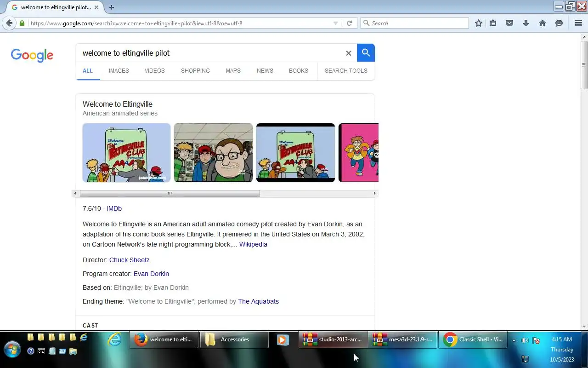Open program creator Evan Dorkin link
The width and height of the screenshot is (588, 368).
pos(151,274)
